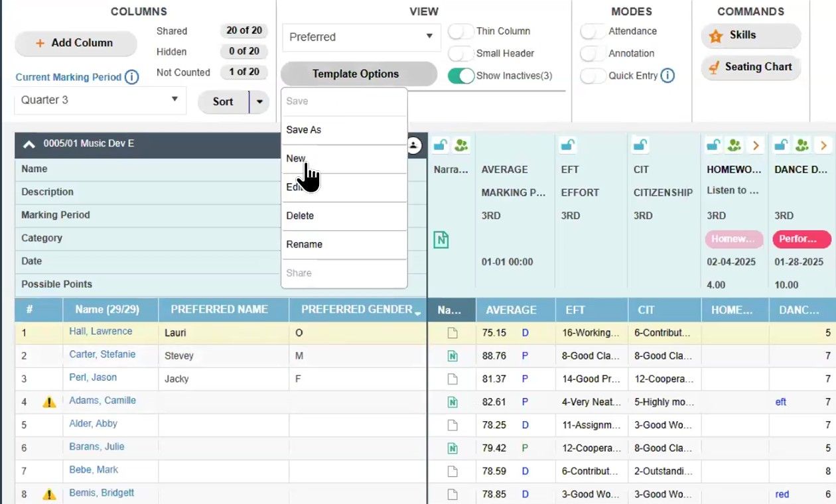
Task: Click the student profile avatar icon on the class header
Action: coord(415,145)
